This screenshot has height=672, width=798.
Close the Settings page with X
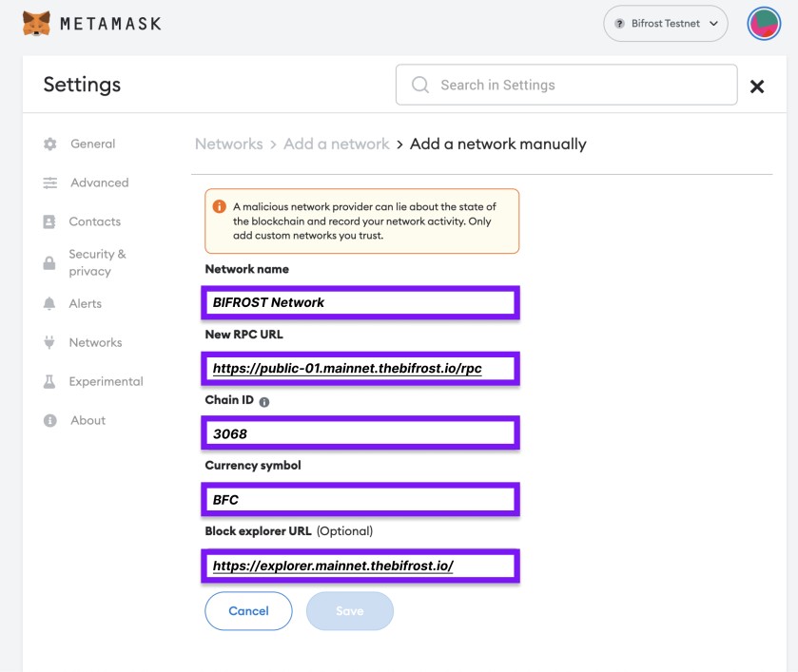(x=757, y=86)
